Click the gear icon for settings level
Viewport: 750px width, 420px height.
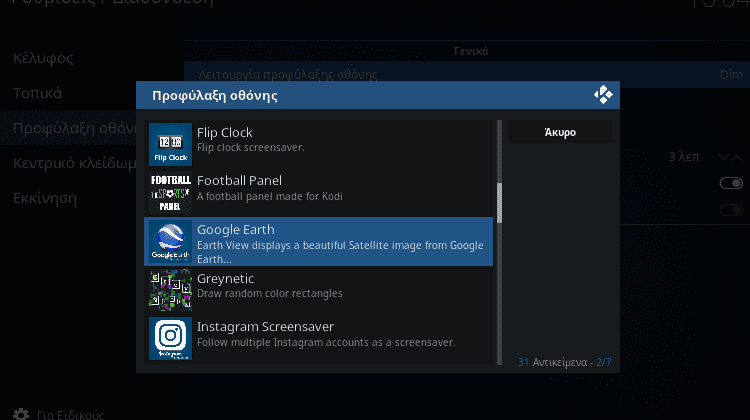point(21,414)
